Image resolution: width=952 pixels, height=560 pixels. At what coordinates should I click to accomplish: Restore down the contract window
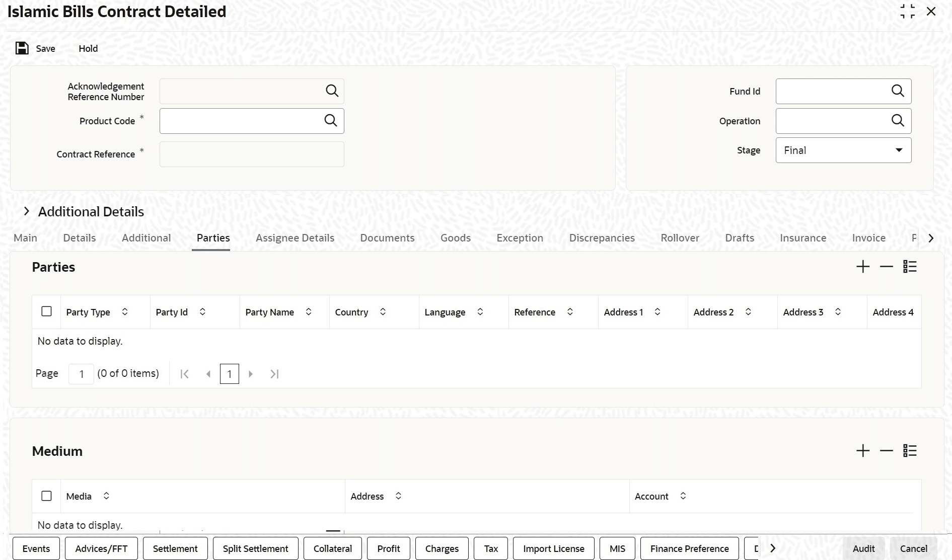pos(907,11)
